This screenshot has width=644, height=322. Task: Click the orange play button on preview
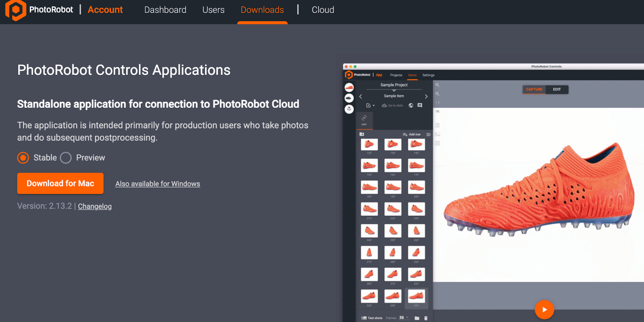point(544,310)
